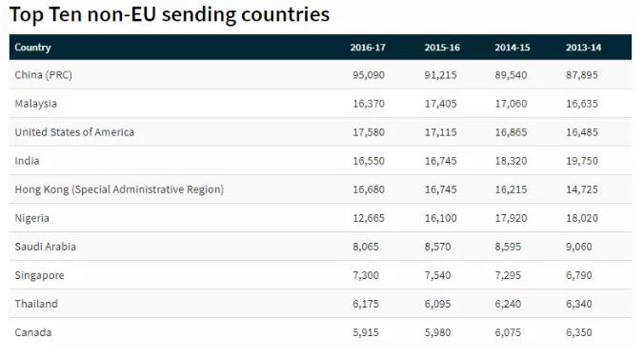Click the Nigeria country name
The width and height of the screenshot is (644, 358).
pos(32,218)
